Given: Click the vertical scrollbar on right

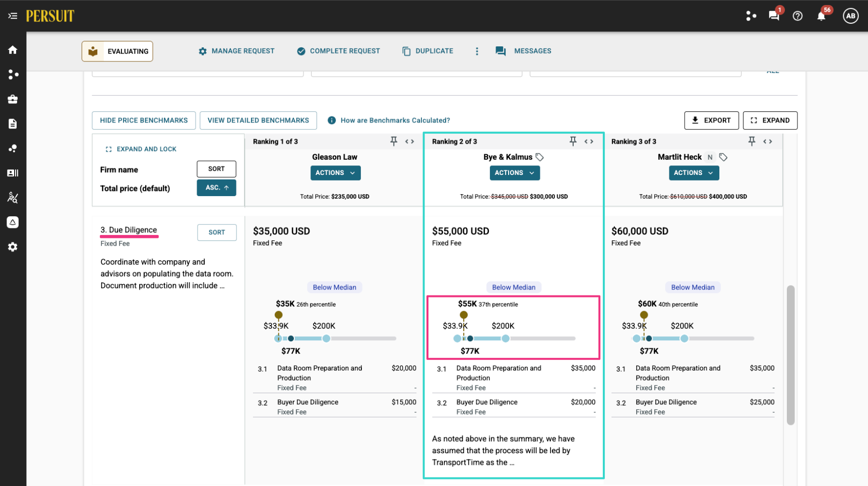Looking at the screenshot, I should point(790,355).
